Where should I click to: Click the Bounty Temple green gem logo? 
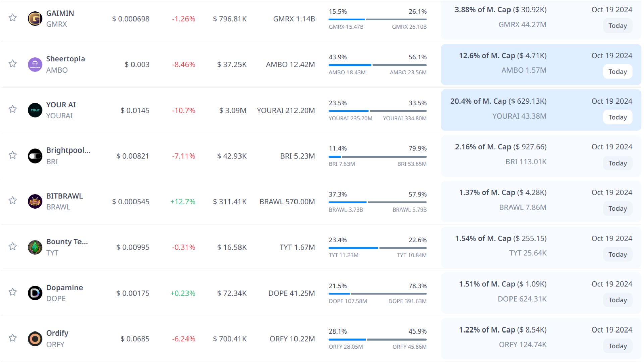(x=35, y=247)
